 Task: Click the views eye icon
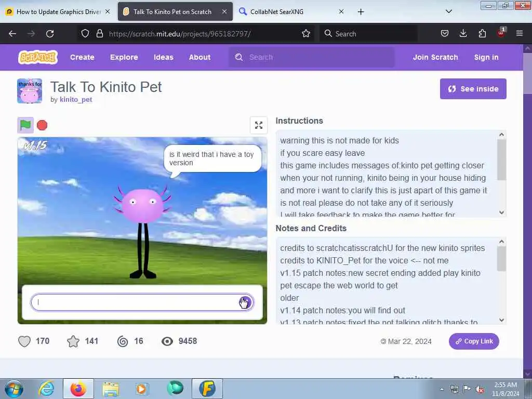167,341
